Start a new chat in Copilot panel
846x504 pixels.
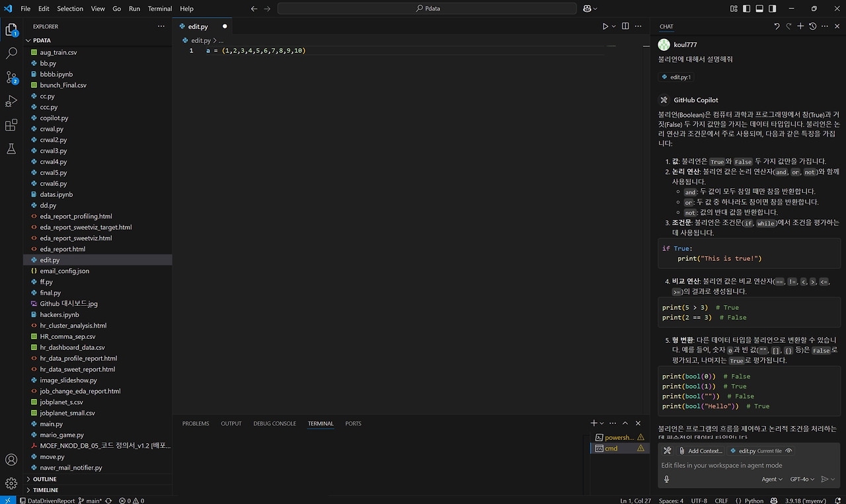pyautogui.click(x=800, y=26)
